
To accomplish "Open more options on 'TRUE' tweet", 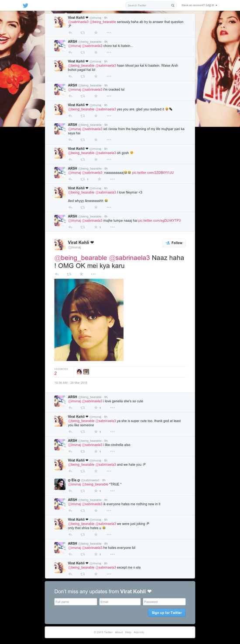I will pos(112,491).
